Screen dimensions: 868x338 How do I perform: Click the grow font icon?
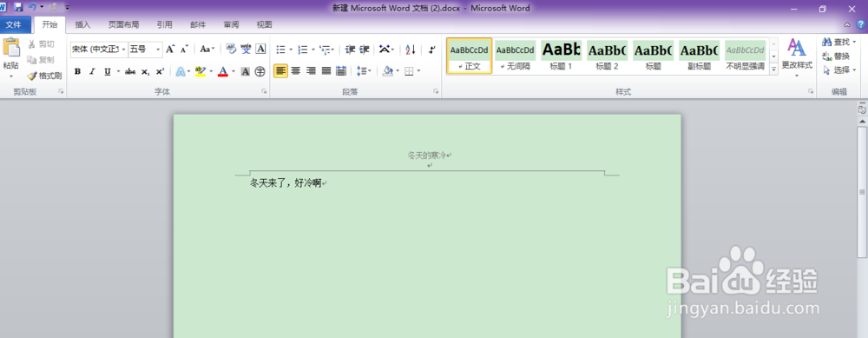tap(170, 50)
